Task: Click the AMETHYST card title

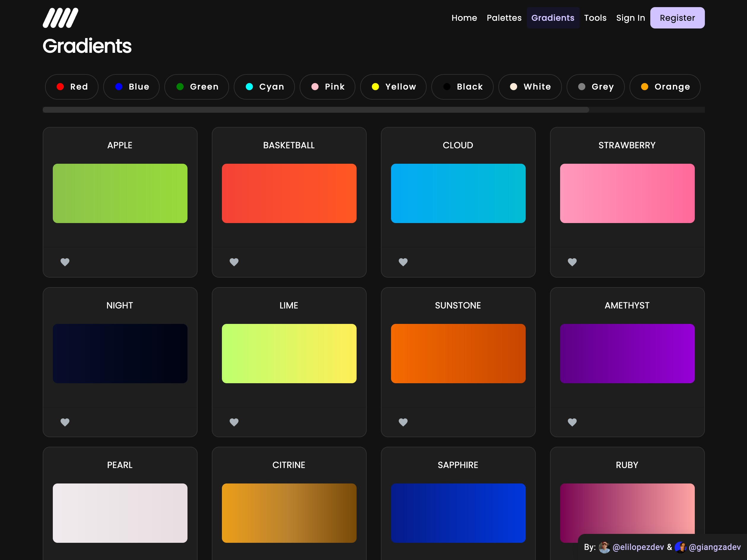Action: click(627, 306)
